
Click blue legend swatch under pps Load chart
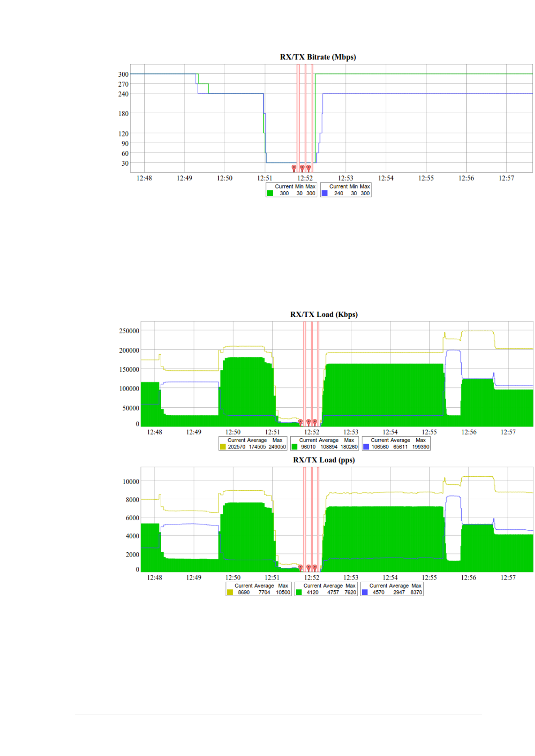365,592
